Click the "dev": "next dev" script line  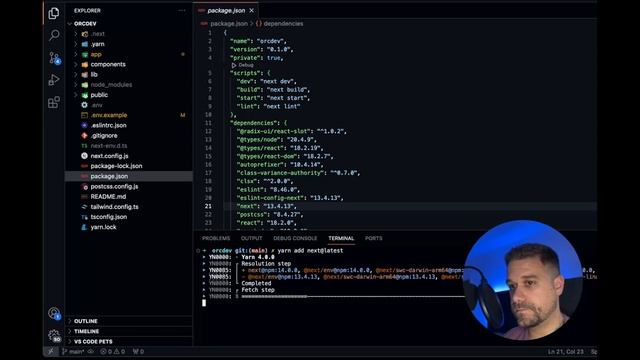coord(267,81)
